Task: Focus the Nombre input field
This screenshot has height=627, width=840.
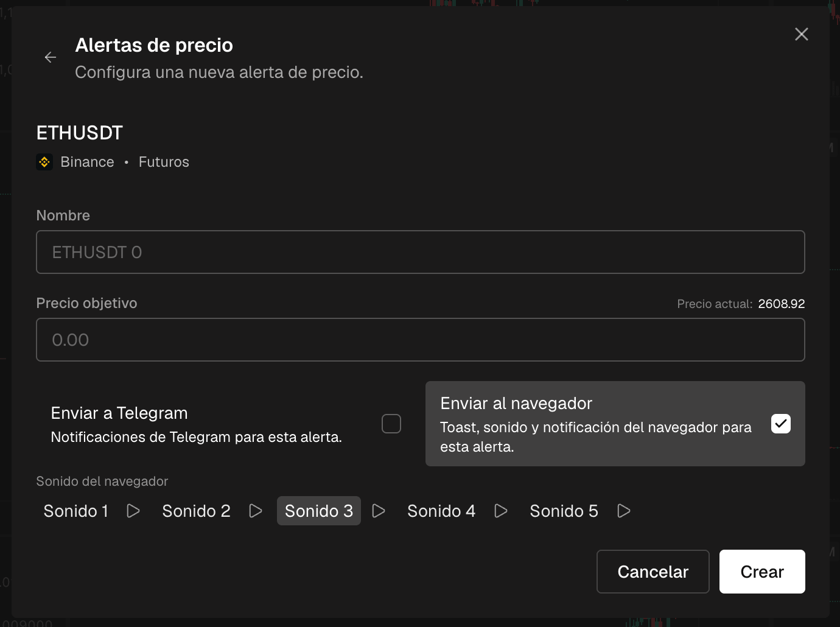Action: pyautogui.click(x=421, y=252)
